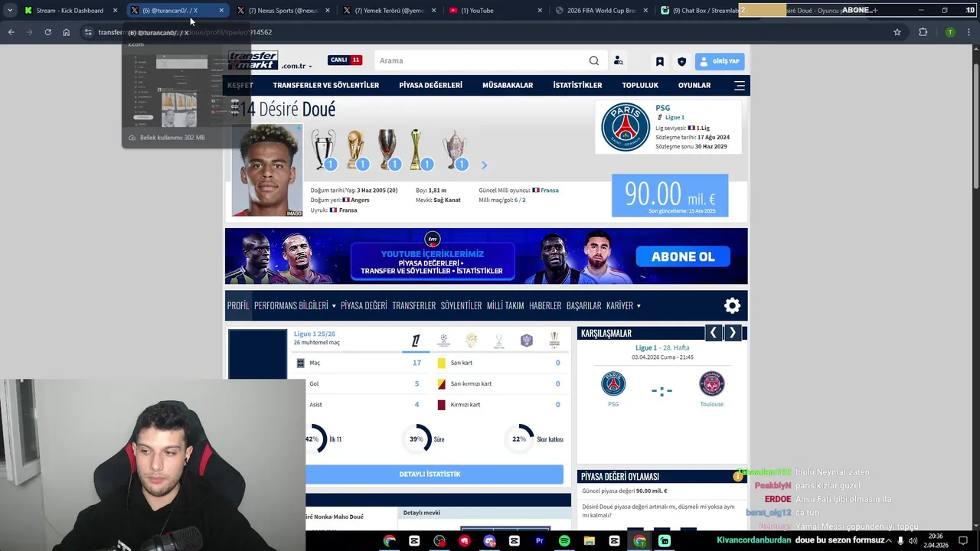
Task: Show more trophies with right chevron
Action: [x=483, y=165]
